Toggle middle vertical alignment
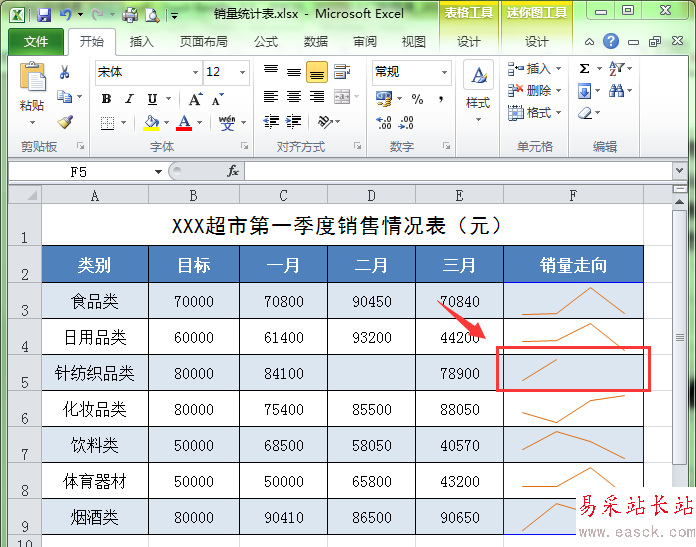 click(293, 72)
